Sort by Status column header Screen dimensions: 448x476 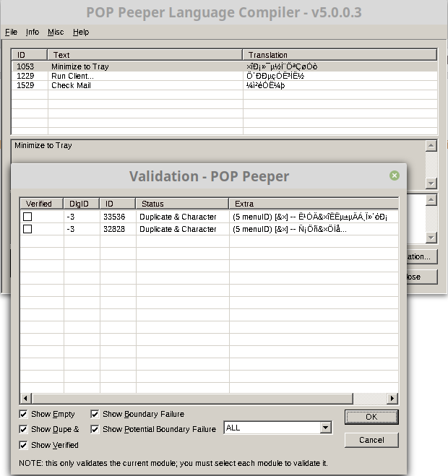click(182, 204)
